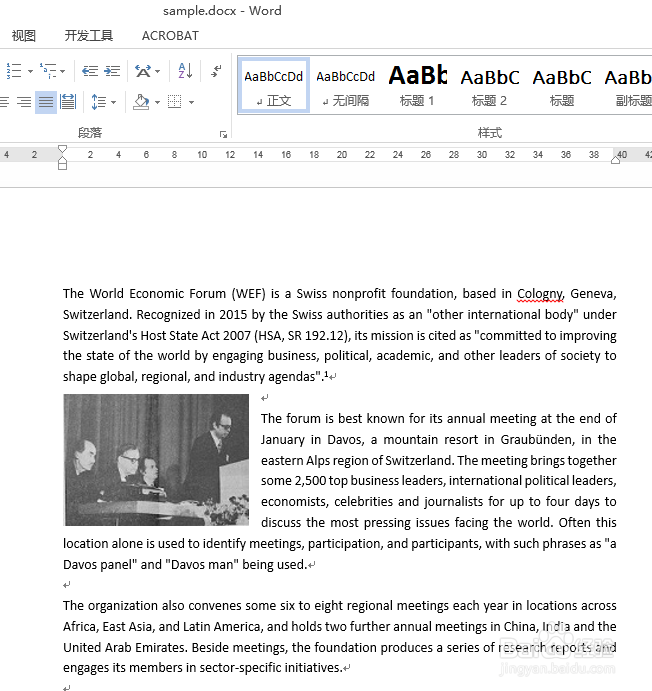Click misspelled word Cologny
652x691 pixels.
[x=540, y=293]
